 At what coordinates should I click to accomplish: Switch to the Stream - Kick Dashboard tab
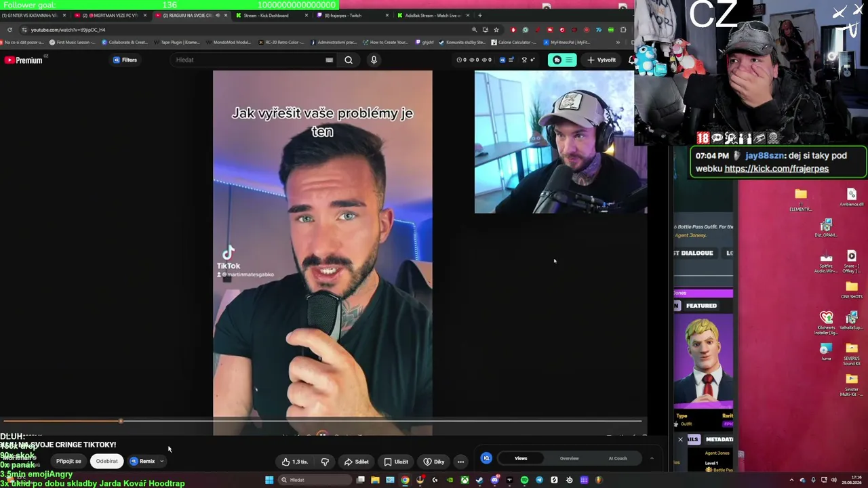tap(270, 16)
